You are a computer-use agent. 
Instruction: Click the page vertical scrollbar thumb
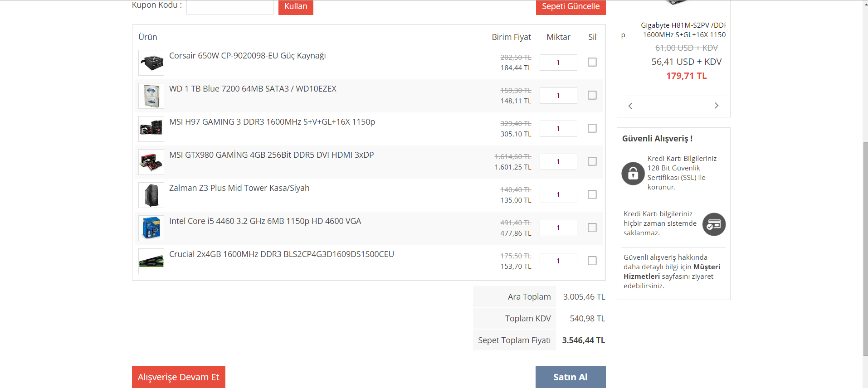(865, 248)
